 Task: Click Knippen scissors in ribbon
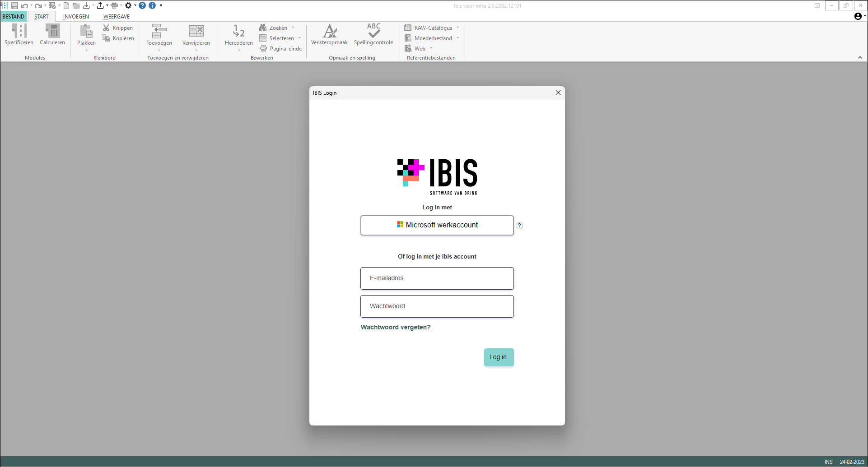click(118, 28)
